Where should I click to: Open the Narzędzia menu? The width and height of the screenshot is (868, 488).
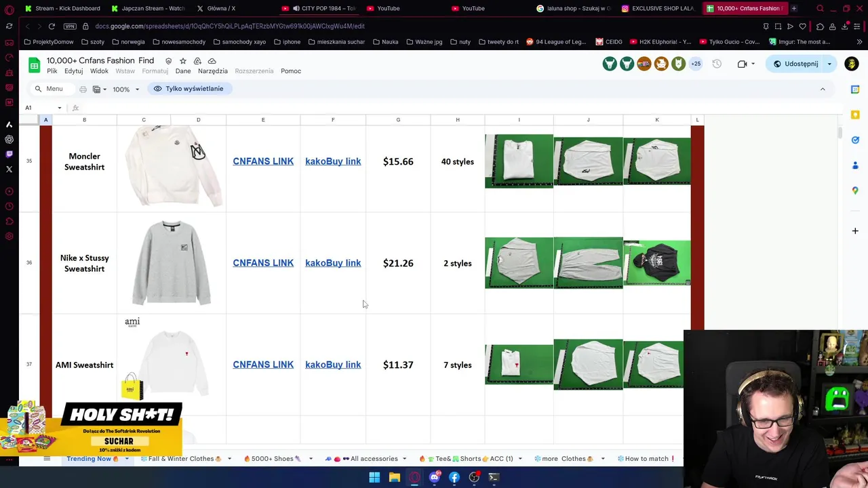212,71
